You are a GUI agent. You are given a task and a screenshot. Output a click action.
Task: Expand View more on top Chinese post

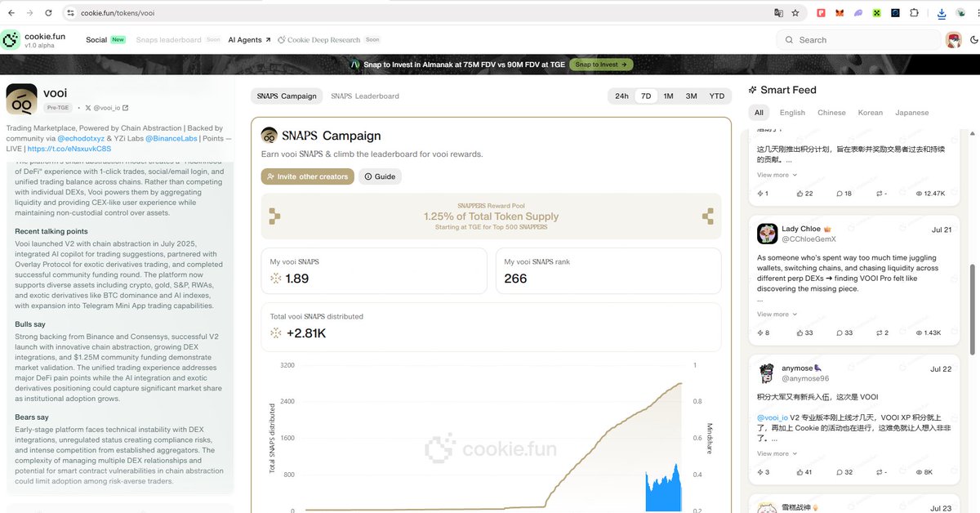tap(777, 175)
